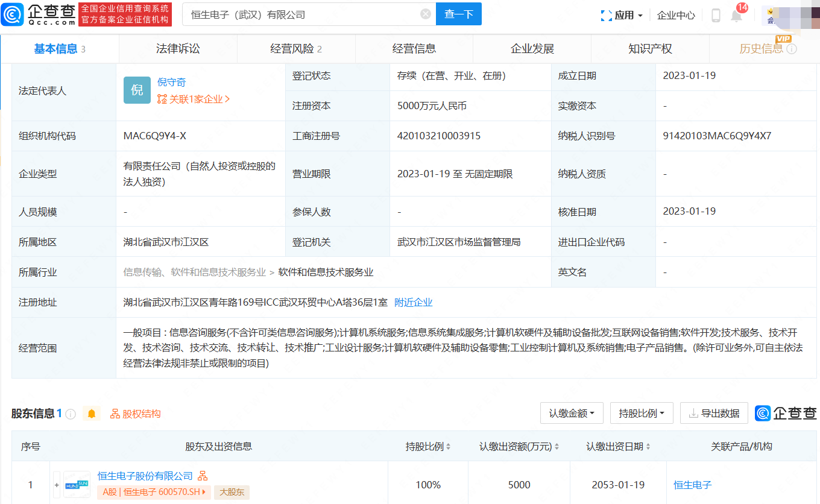Open the Qcc.com logo home link

[x=39, y=14]
